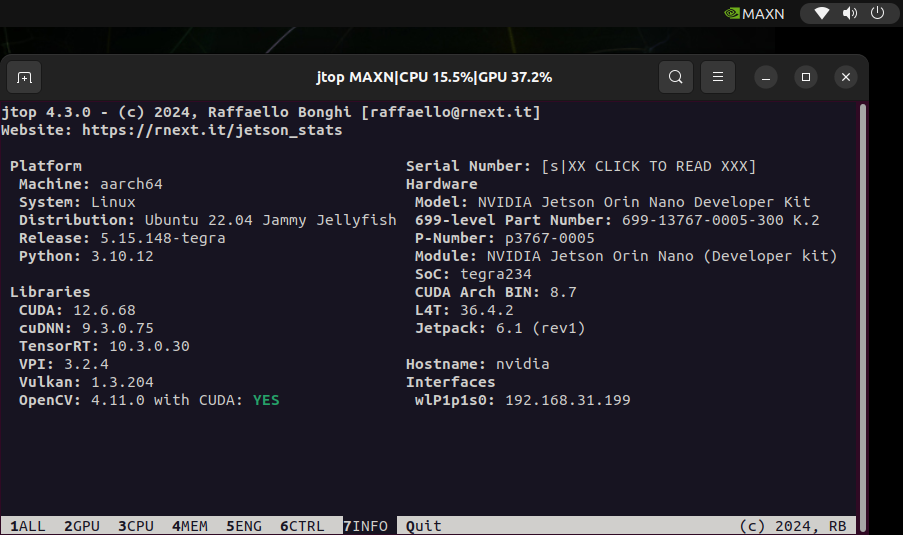Click the L4T version 36.4.2

point(486,310)
